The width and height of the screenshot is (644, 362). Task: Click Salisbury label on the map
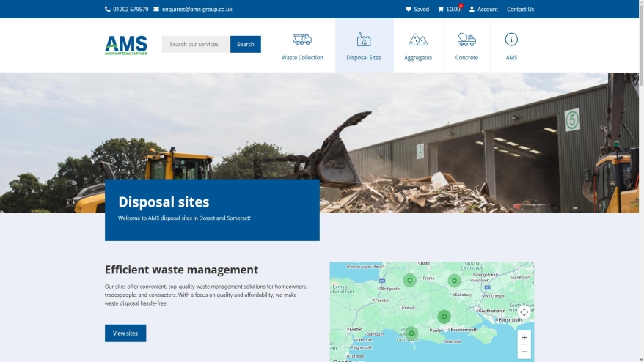point(464,295)
